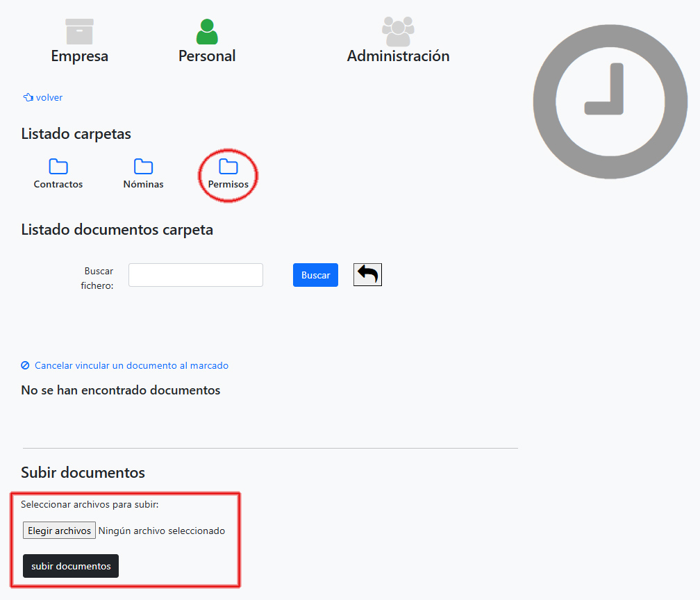Viewport: 700px width, 600px height.
Task: Click the Permisos folder label
Action: (228, 184)
